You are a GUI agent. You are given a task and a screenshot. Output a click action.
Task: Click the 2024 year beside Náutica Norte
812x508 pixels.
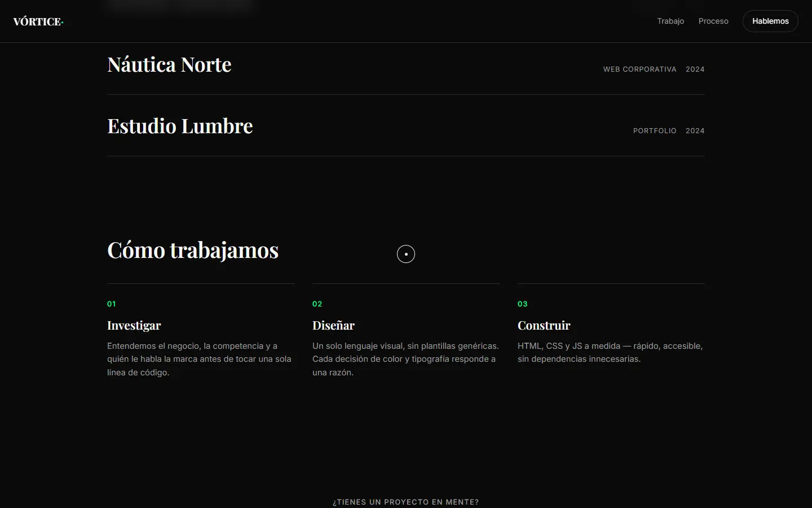tap(695, 69)
